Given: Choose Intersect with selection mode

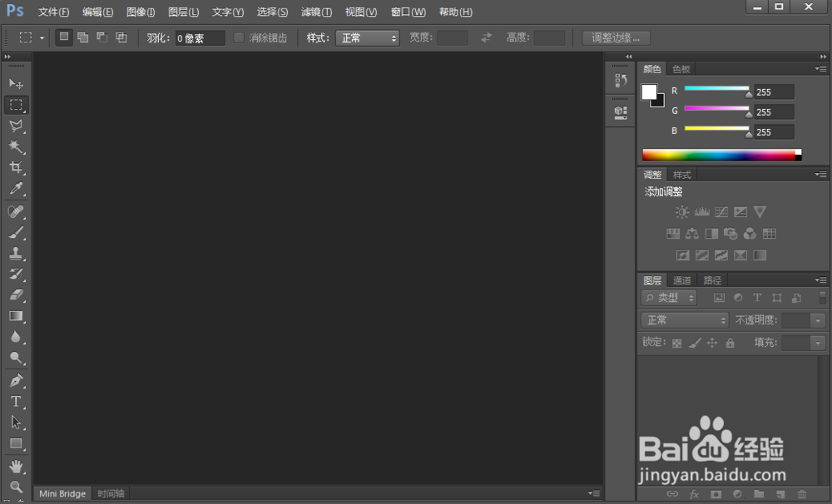Looking at the screenshot, I should click(x=121, y=37).
